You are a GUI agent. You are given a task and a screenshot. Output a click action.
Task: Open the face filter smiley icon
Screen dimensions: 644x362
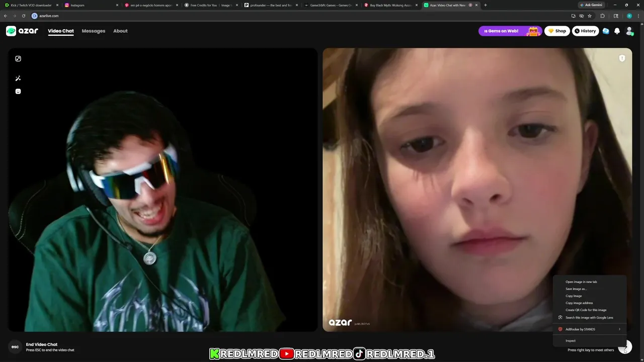tap(18, 92)
